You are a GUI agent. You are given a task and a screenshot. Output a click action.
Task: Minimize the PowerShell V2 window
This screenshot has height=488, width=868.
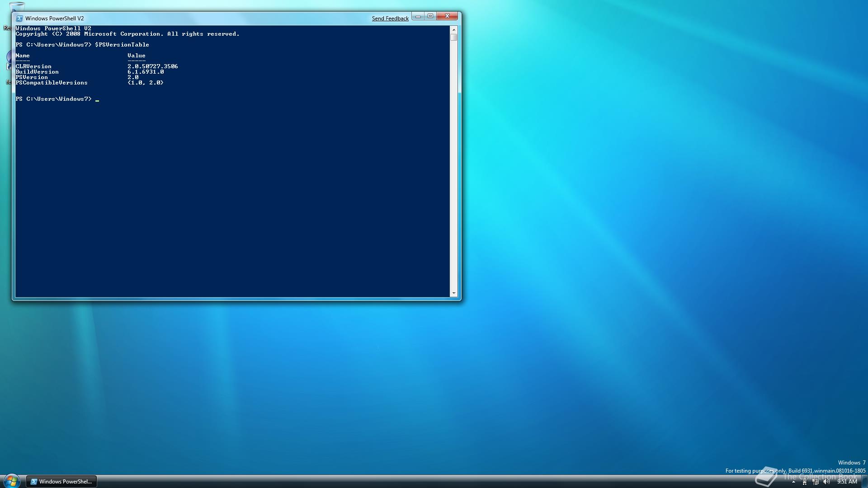418,17
